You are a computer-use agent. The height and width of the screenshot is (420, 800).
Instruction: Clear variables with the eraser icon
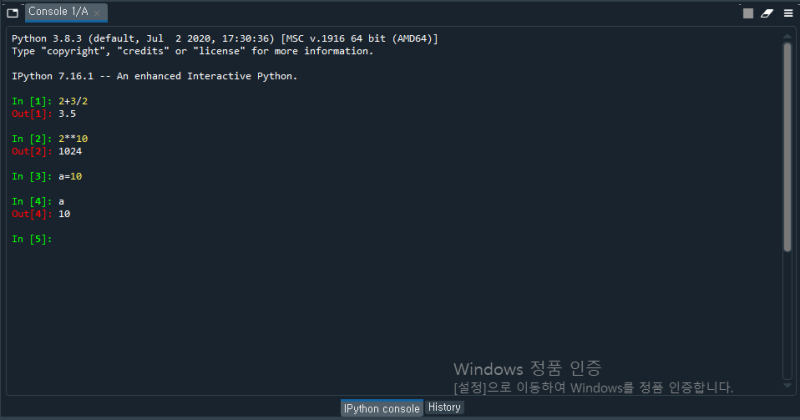tap(767, 13)
